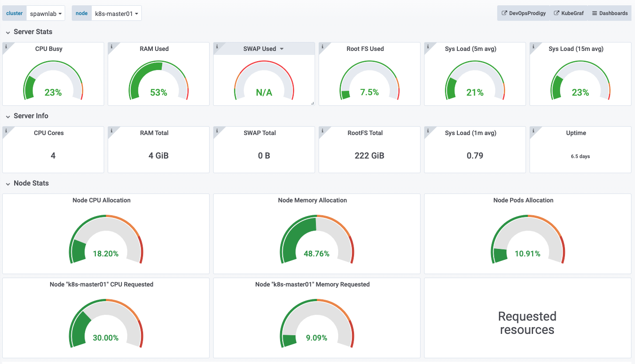This screenshot has height=364, width=635.
Task: Open the cluster spawnlab dropdown
Action: pyautogui.click(x=46, y=13)
